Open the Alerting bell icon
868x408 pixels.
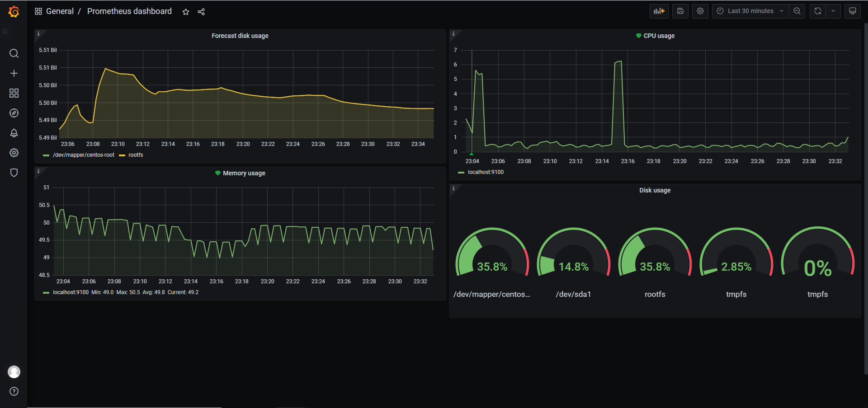click(14, 133)
